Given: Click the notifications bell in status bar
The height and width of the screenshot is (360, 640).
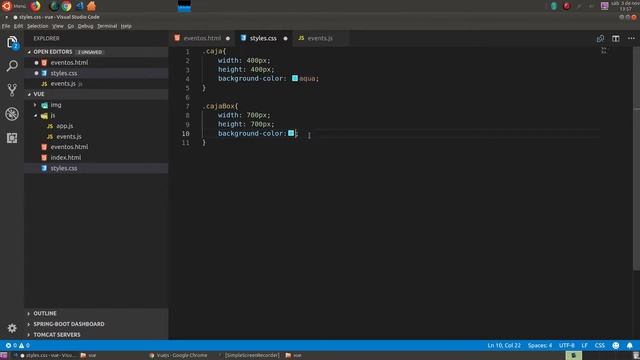Looking at the screenshot, I should (629, 345).
